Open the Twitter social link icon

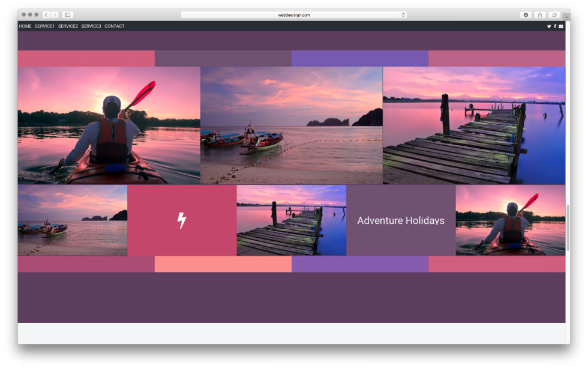coord(548,26)
